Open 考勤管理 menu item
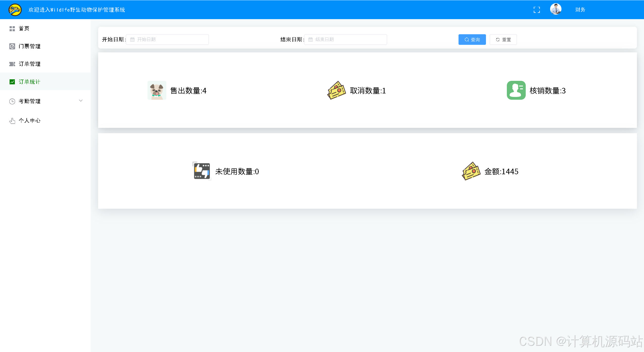The image size is (644, 352). [45, 101]
